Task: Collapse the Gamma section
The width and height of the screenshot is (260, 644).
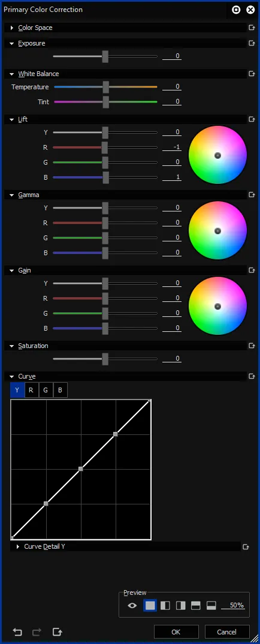Action: click(x=11, y=195)
